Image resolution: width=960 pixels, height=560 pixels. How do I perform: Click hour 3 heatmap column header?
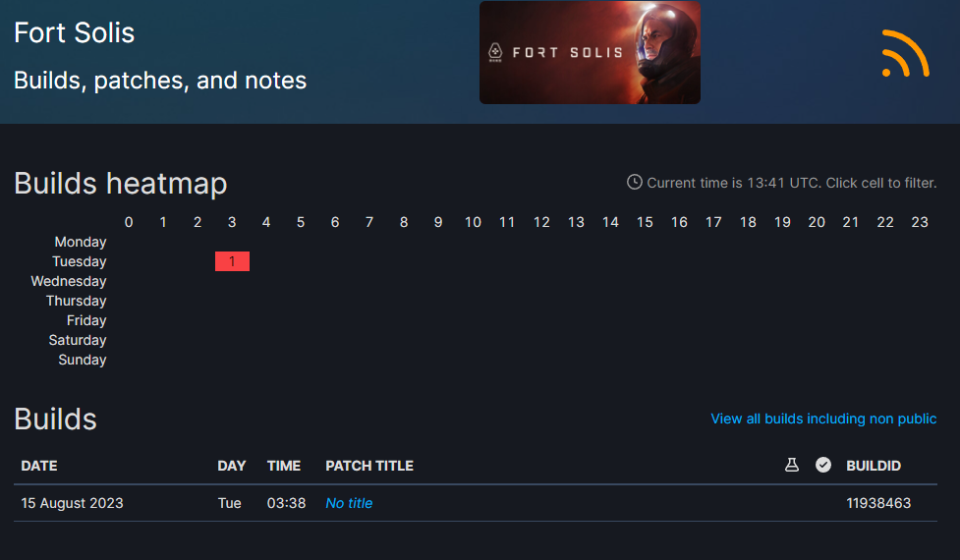[232, 222]
